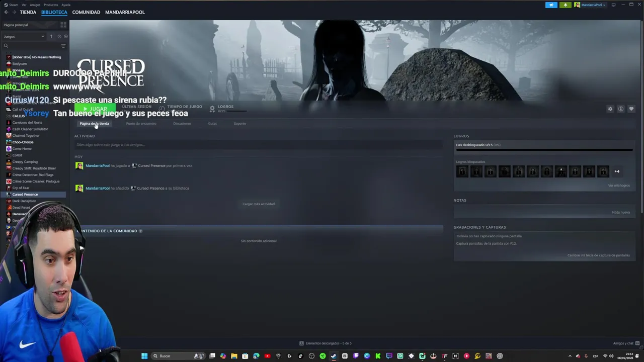Open the Amigos y chat panel

point(625,343)
